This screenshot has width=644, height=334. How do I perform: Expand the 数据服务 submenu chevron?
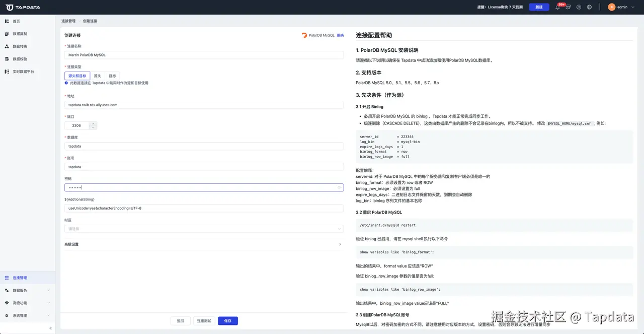pyautogui.click(x=49, y=290)
